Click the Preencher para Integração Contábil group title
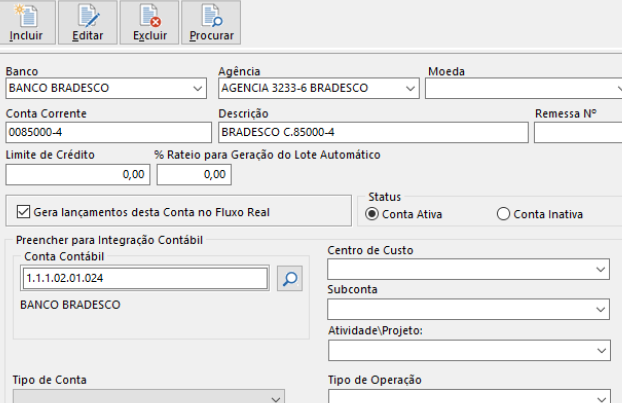This screenshot has height=403, width=622. [x=109, y=240]
